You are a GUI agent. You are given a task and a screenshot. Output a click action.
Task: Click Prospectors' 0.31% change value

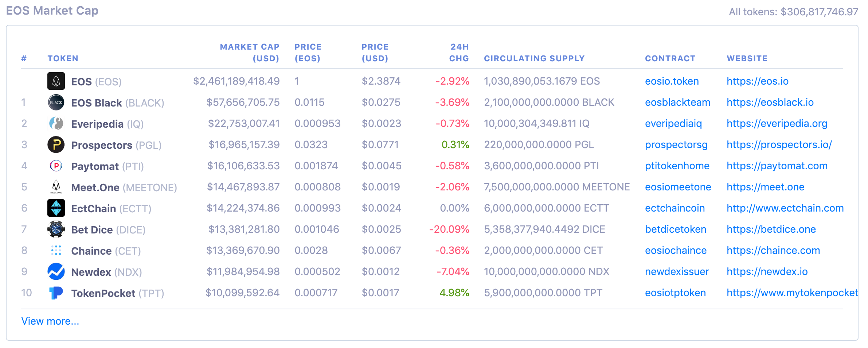(x=455, y=144)
